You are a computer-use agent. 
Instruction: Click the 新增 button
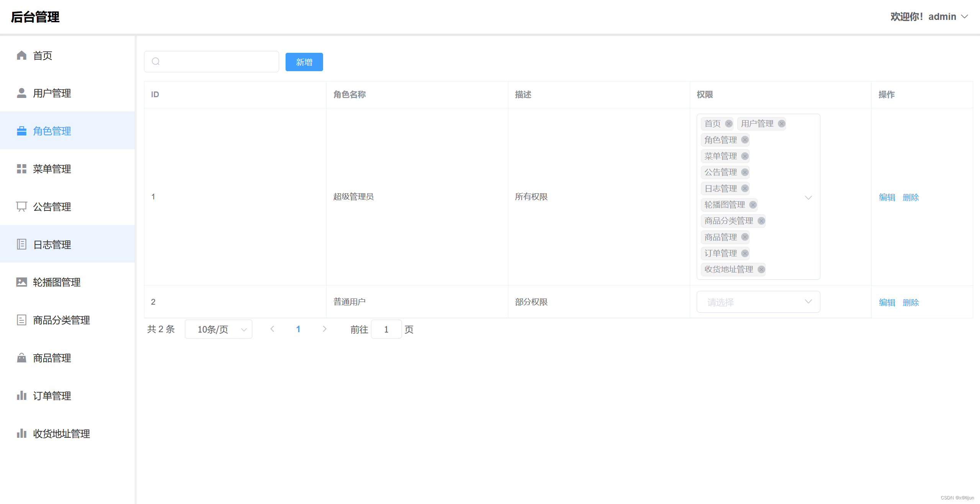304,62
